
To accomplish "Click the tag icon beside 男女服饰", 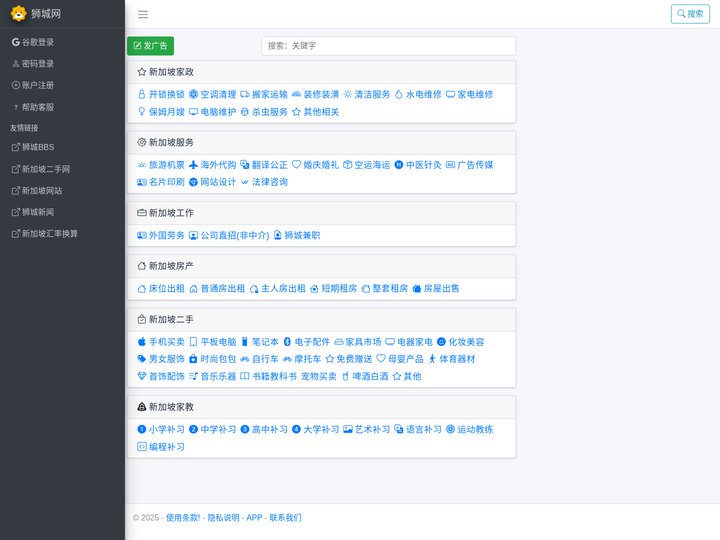I will 141,359.
